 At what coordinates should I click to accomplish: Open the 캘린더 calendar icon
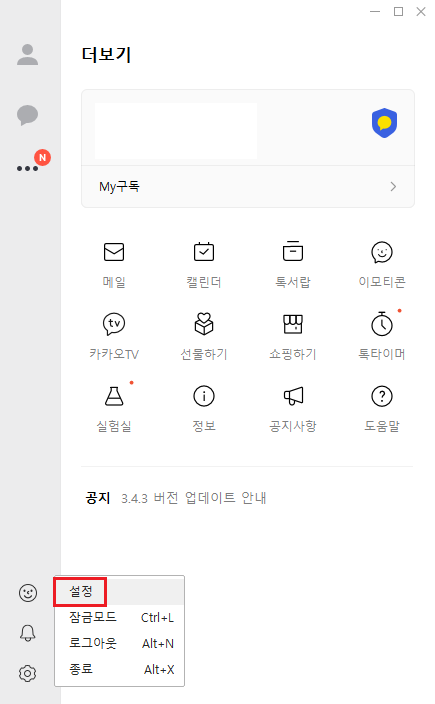(204, 251)
